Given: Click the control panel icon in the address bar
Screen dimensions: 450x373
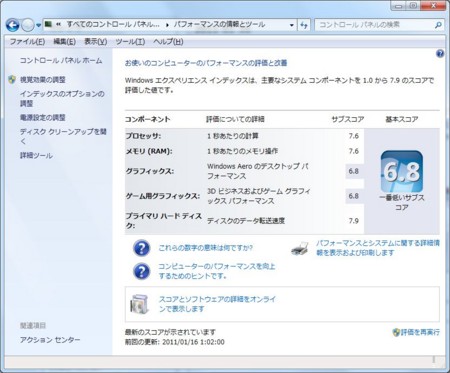Looking at the screenshot, I should click(x=48, y=24).
